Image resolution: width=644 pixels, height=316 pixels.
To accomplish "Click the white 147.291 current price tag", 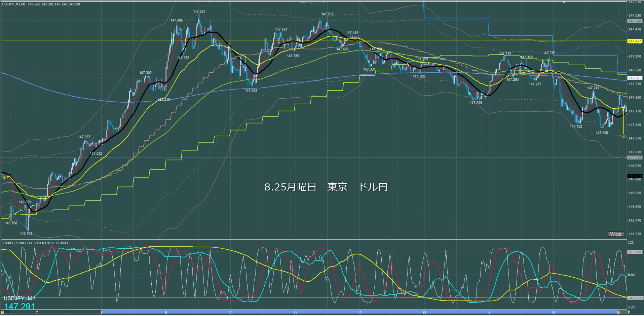I will [x=635, y=78].
